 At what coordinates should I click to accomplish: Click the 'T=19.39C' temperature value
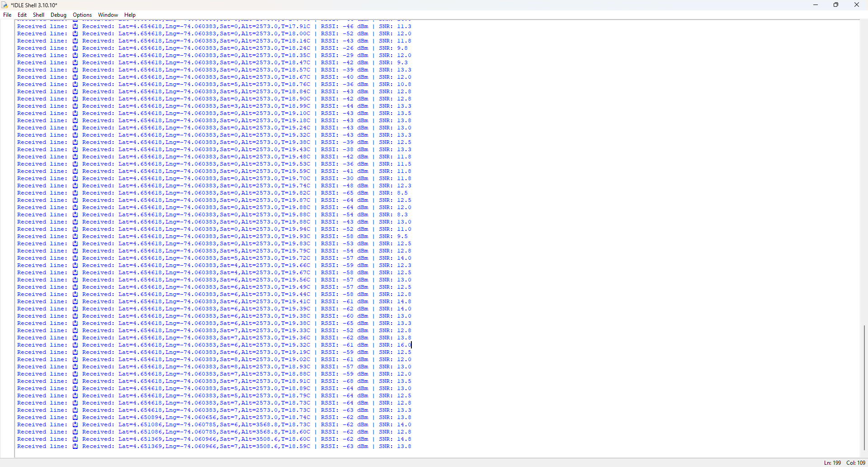point(296,309)
